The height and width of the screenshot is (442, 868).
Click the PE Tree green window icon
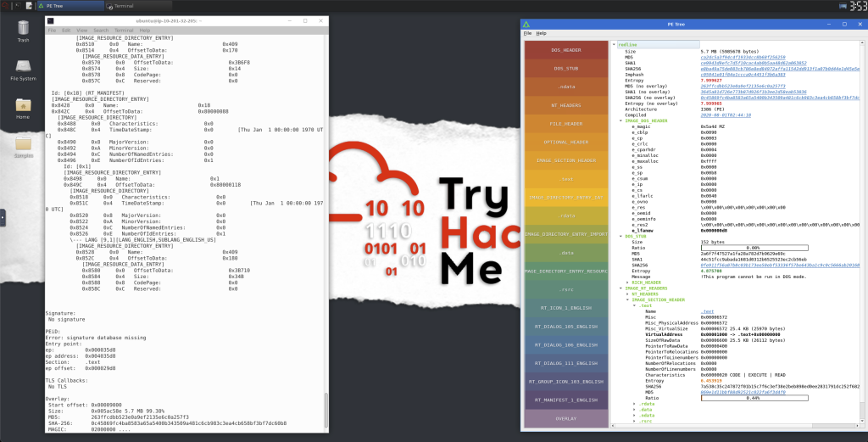[526, 25]
